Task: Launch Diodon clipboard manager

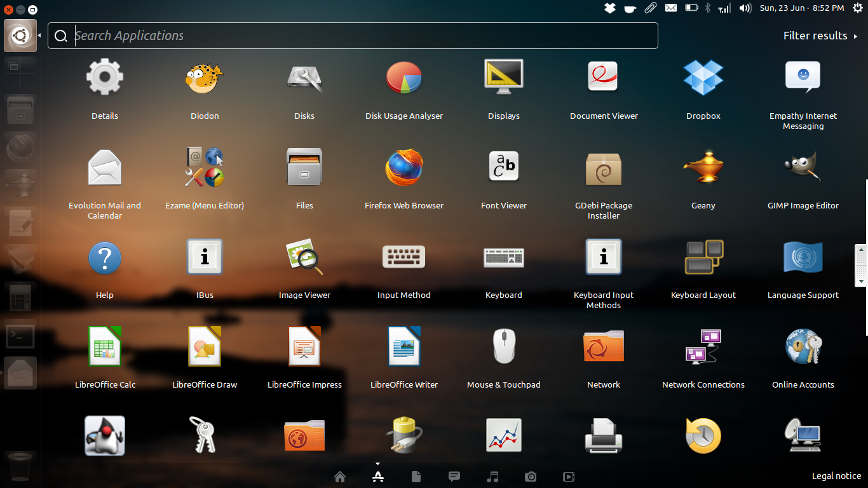Action: coord(205,78)
